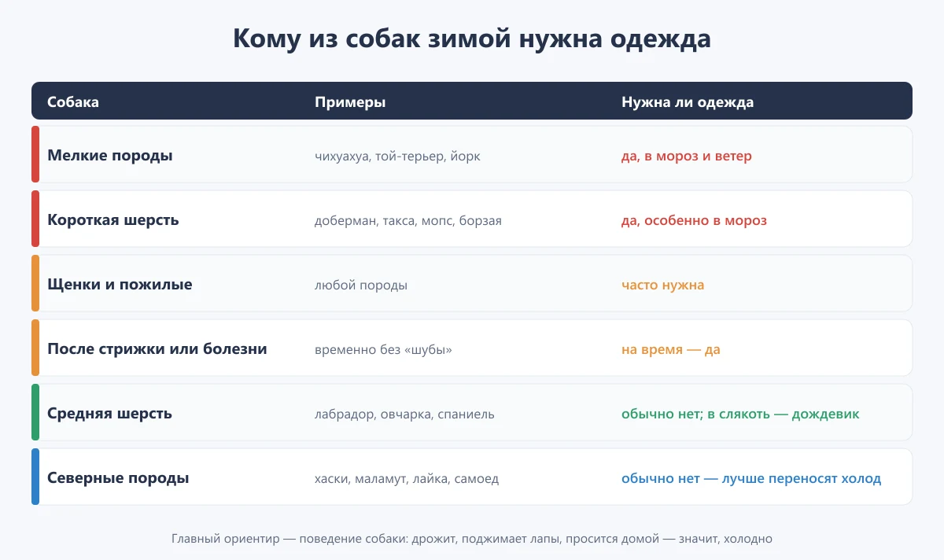
Task: Select the cell "любой породы"
Action: [x=361, y=285]
